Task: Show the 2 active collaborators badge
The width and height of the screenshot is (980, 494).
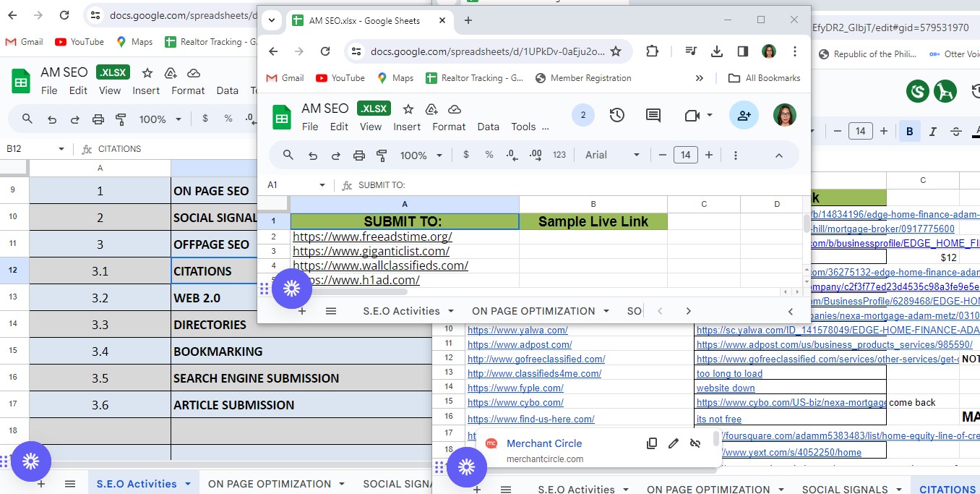Action: click(x=583, y=115)
